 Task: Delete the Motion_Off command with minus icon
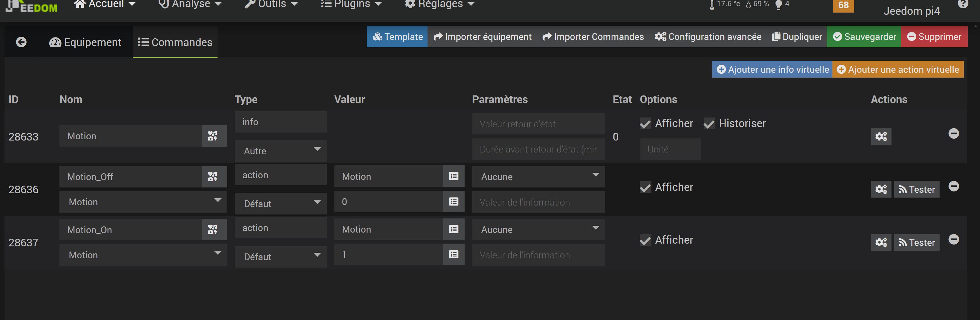pyautogui.click(x=953, y=186)
